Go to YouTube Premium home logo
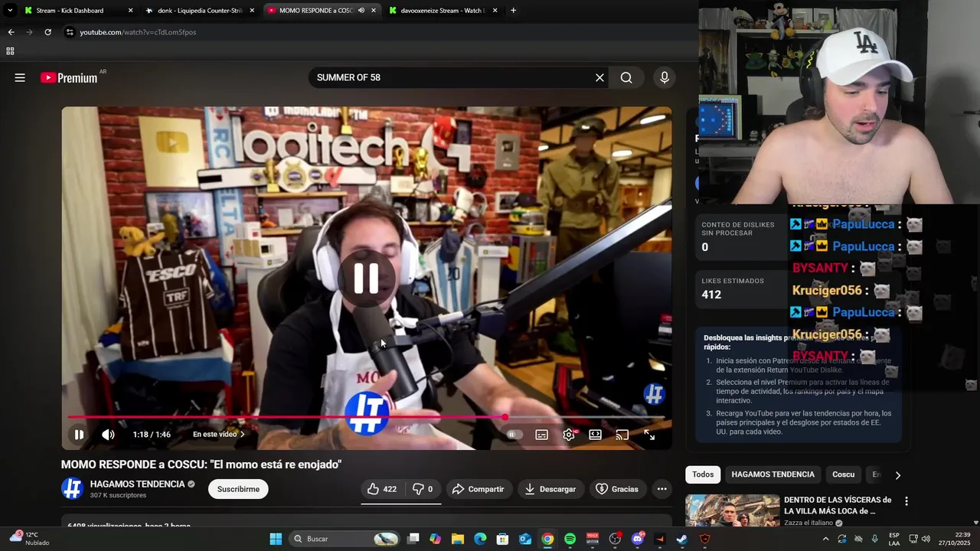 coord(69,77)
